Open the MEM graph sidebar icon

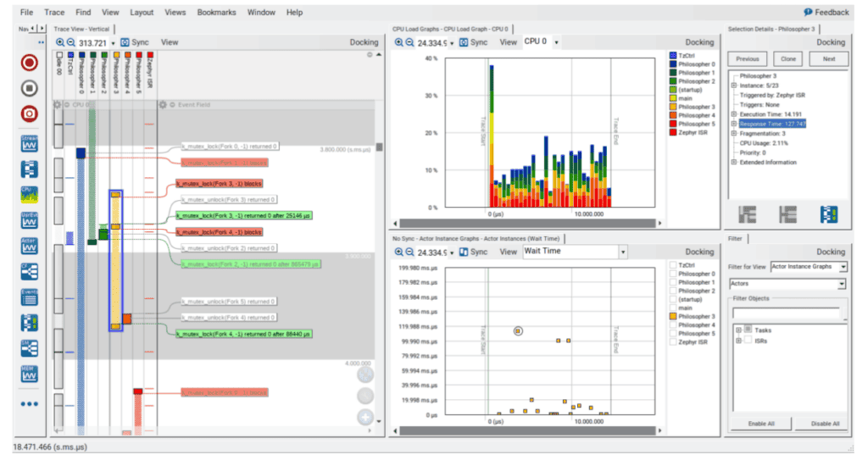30,374
